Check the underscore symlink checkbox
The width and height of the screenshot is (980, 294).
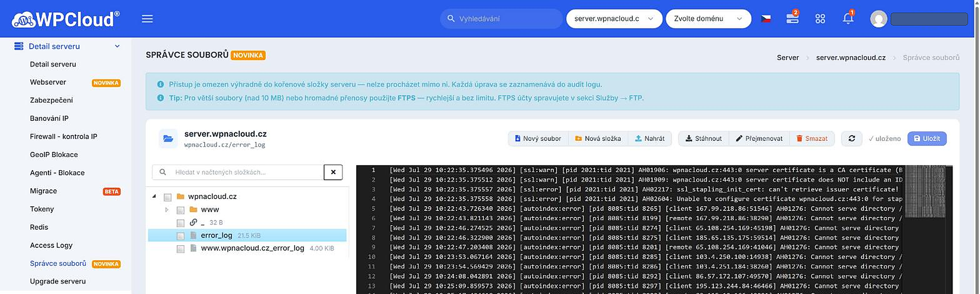pyautogui.click(x=181, y=223)
